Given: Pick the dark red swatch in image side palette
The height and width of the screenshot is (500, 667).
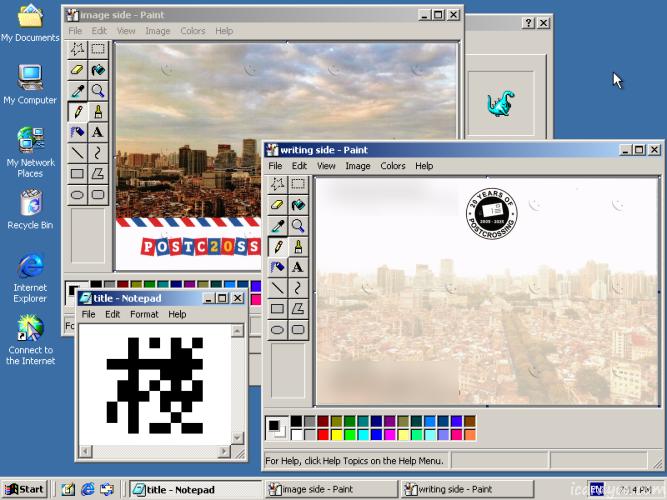Looking at the screenshot, I should 123,284.
